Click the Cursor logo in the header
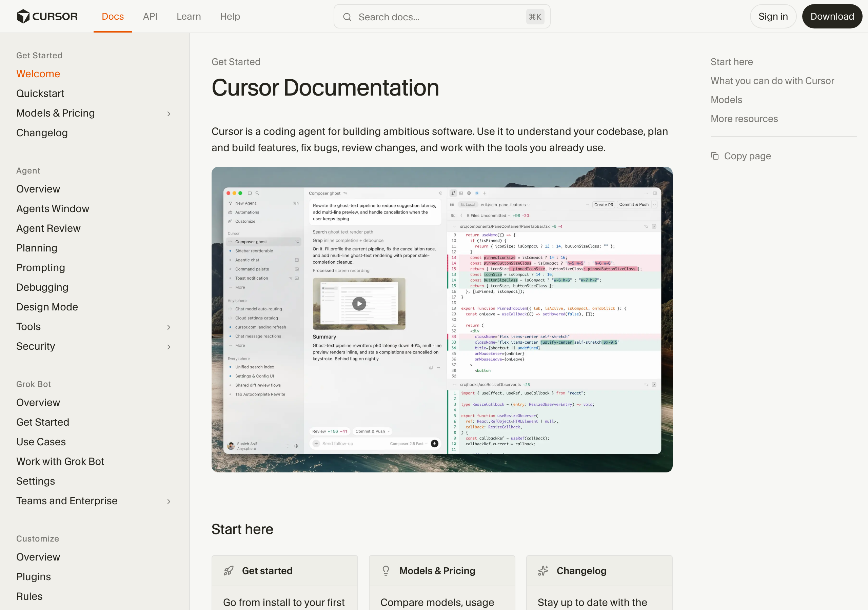This screenshot has width=868, height=610. pyautogui.click(x=47, y=16)
